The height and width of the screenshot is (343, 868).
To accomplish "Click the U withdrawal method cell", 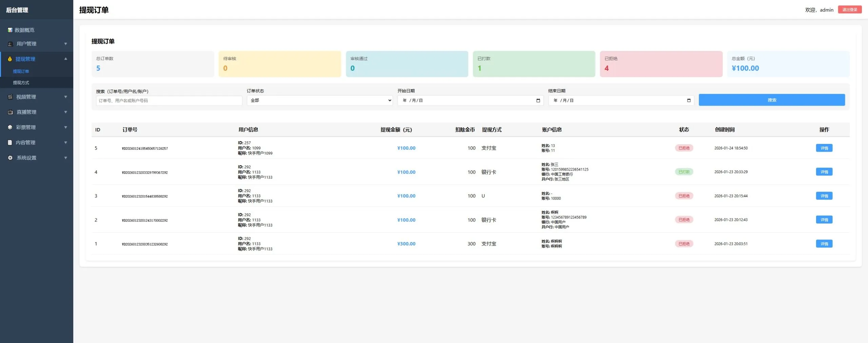I will point(483,196).
